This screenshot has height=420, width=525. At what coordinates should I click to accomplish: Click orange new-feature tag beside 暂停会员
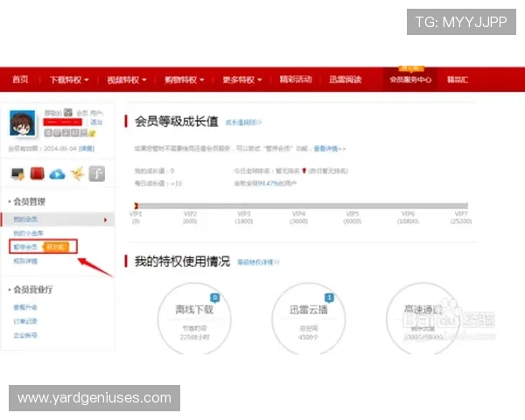[x=56, y=247]
